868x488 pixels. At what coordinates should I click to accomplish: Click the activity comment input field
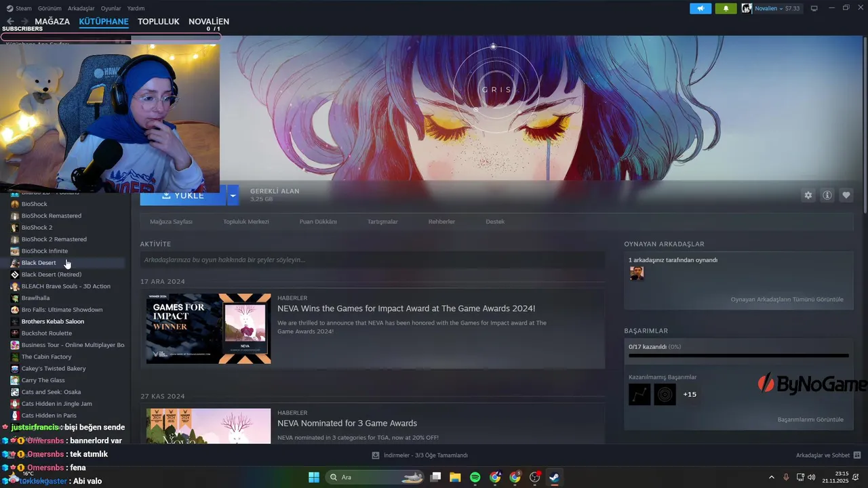coord(372,260)
